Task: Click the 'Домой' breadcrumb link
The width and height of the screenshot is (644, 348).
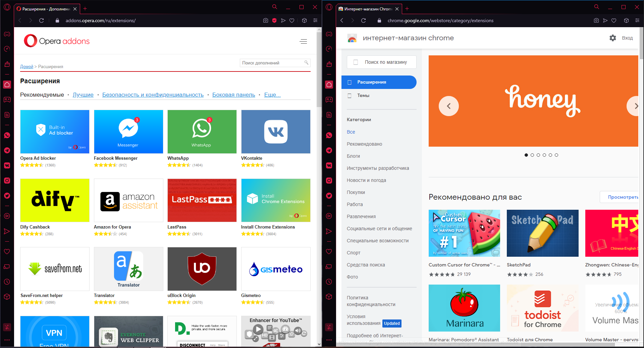Action: tap(26, 66)
